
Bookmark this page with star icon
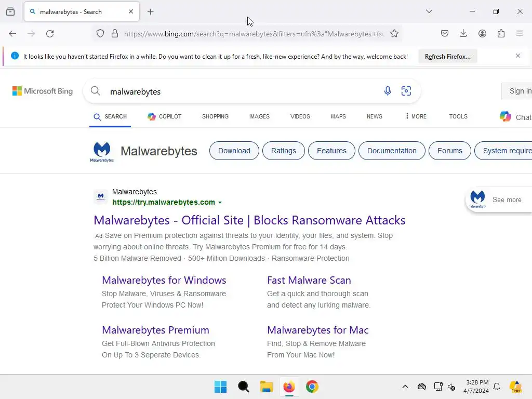coord(394,34)
